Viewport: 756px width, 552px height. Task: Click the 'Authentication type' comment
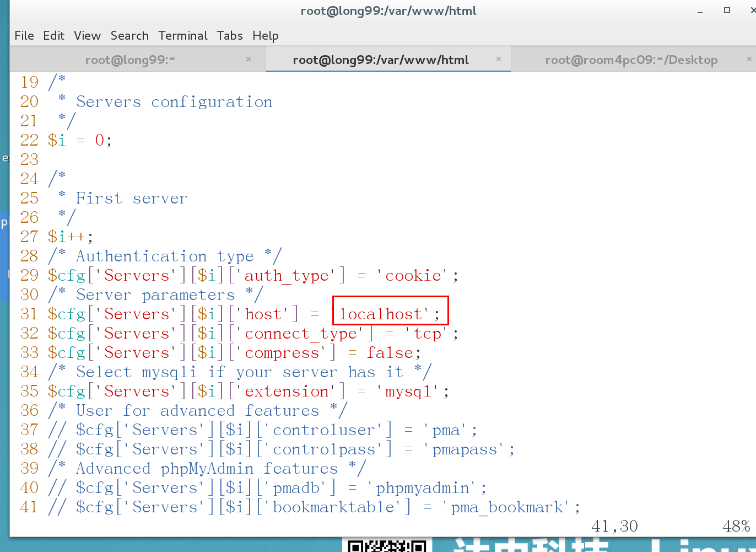click(x=165, y=256)
